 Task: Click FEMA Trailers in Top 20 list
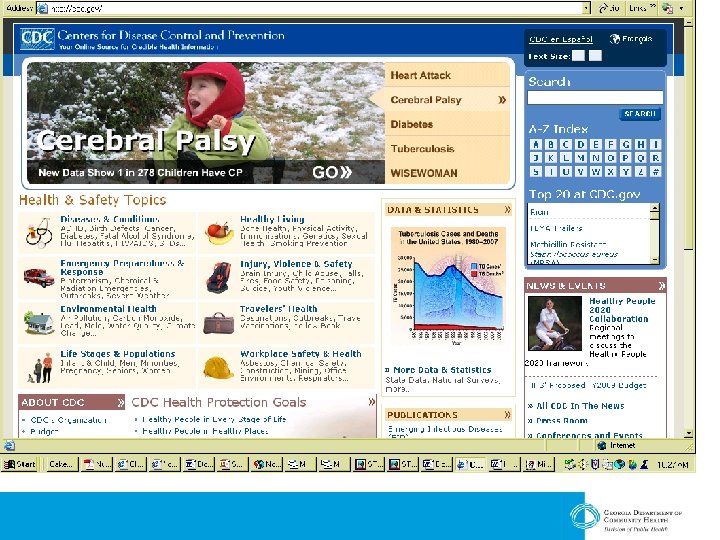pyautogui.click(x=556, y=228)
